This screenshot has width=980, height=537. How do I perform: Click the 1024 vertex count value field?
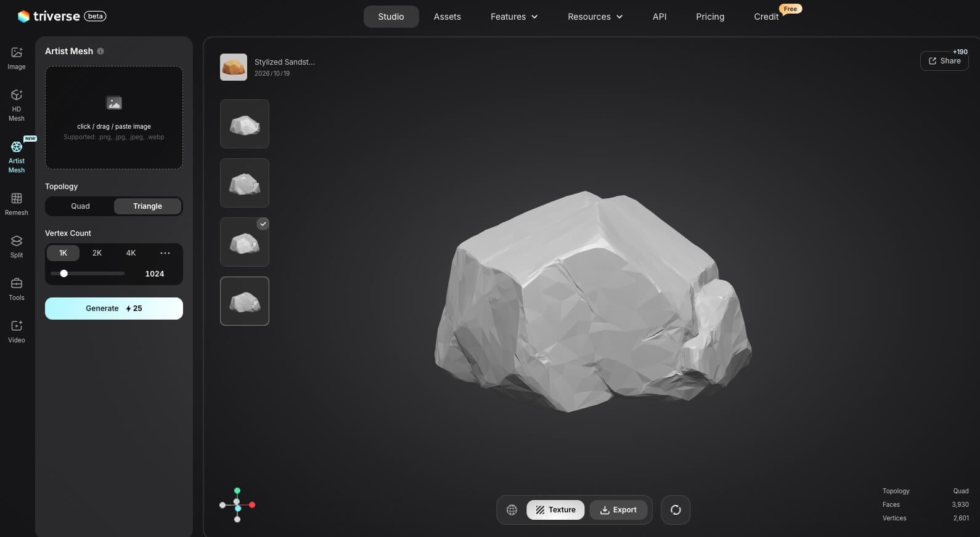coord(155,274)
